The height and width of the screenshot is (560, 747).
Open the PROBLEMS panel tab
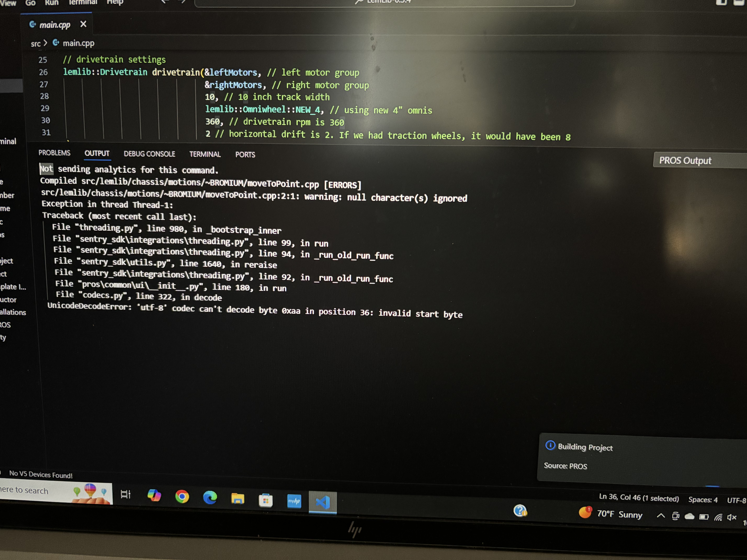click(54, 153)
